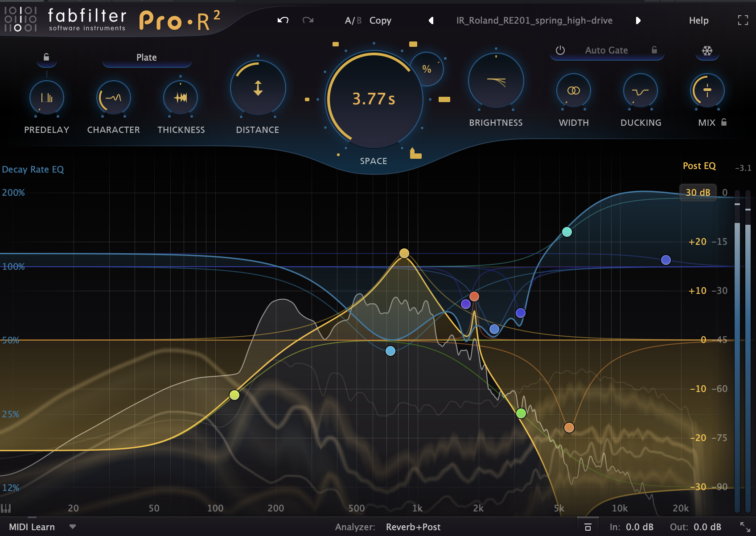
Task: Toggle the predelay lock icon
Action: click(x=46, y=57)
